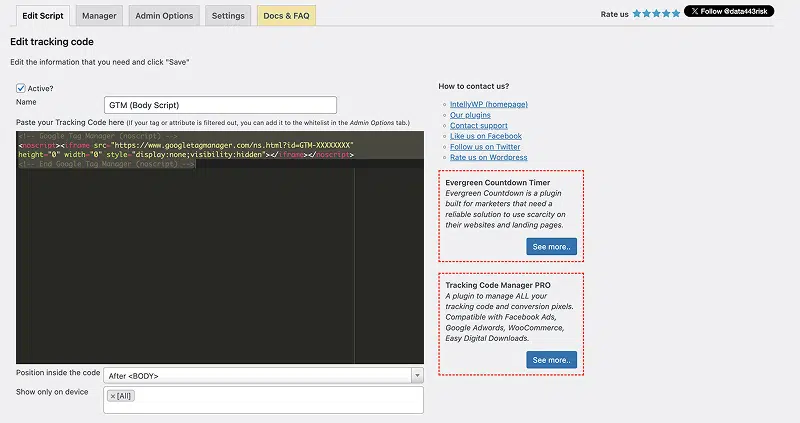
Task: Click the Edit tracking code heading
Action: (52, 42)
